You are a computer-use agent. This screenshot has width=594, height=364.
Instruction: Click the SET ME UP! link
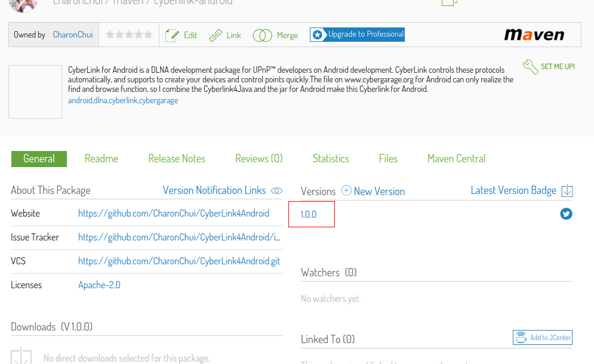pyautogui.click(x=558, y=67)
